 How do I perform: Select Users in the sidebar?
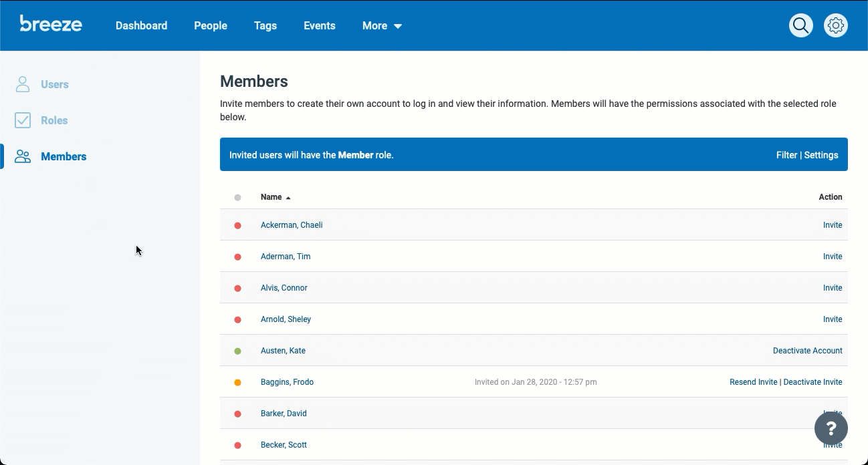tap(55, 84)
